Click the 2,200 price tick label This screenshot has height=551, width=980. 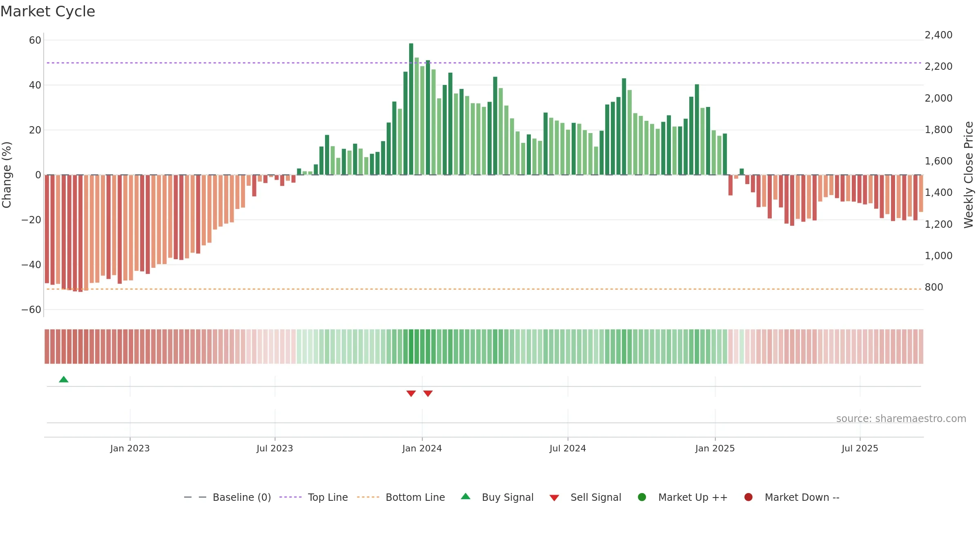pyautogui.click(x=939, y=67)
